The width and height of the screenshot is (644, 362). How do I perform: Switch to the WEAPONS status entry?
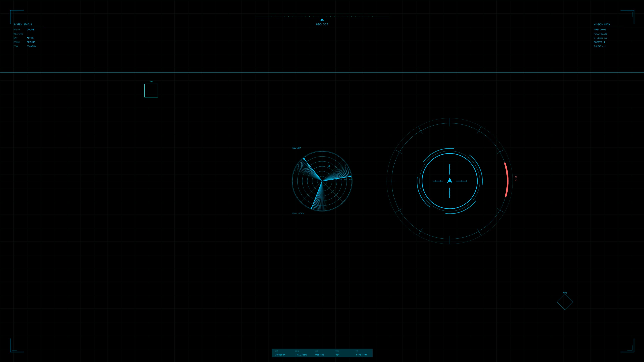coord(18,34)
